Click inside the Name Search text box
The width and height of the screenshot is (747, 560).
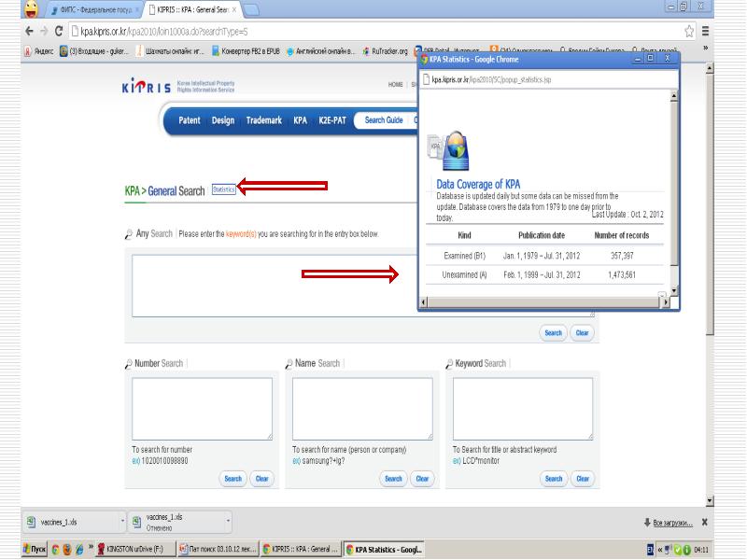(x=362, y=408)
